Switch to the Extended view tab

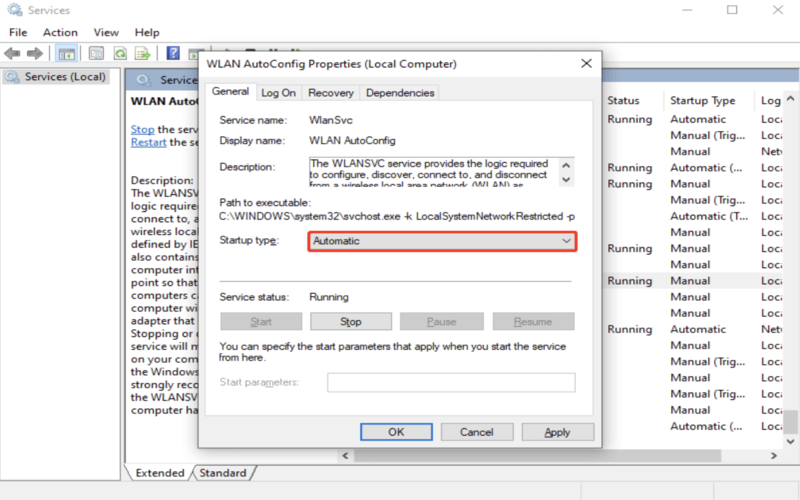[x=160, y=473]
